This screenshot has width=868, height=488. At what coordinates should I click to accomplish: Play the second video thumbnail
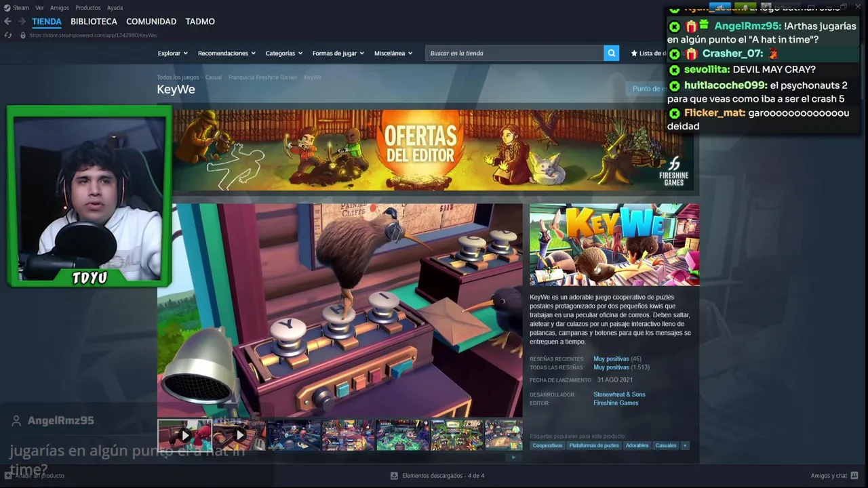(239, 435)
